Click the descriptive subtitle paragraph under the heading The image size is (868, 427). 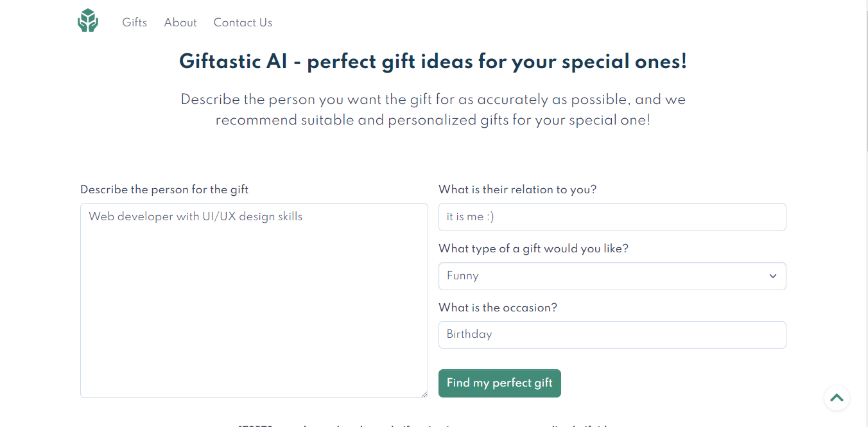pos(433,110)
